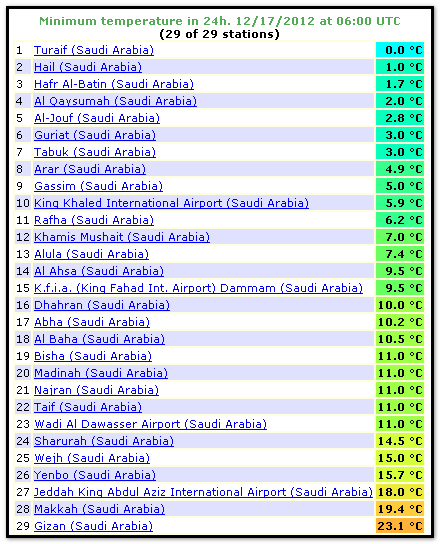Click the 23.1 °C orange temperature cell
Viewport: 440px width, 544px height.
[x=400, y=526]
